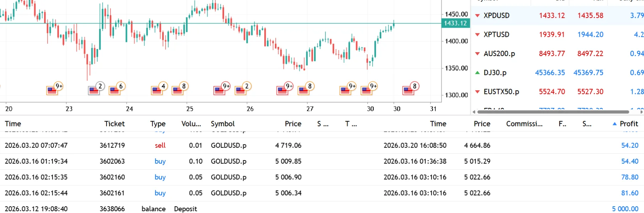Click the green 1433.12 price label on axis

pos(455,23)
